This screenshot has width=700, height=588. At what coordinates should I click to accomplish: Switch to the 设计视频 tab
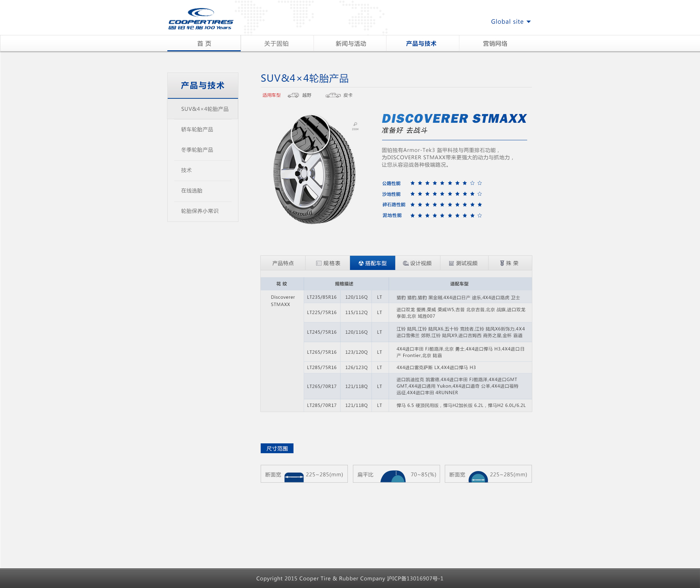(x=418, y=263)
